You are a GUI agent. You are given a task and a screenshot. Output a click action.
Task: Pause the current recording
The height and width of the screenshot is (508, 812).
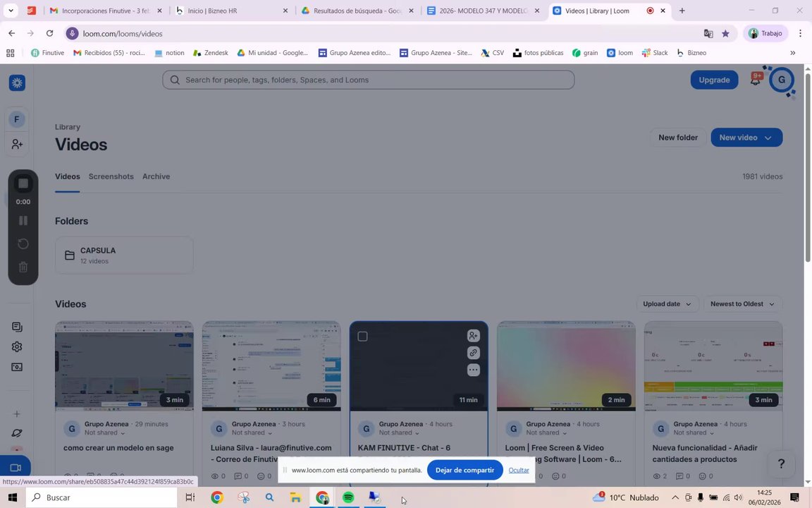click(x=23, y=220)
